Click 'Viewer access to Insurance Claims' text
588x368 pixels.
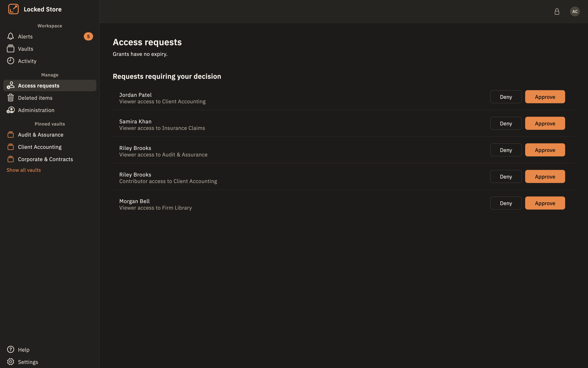tap(162, 128)
